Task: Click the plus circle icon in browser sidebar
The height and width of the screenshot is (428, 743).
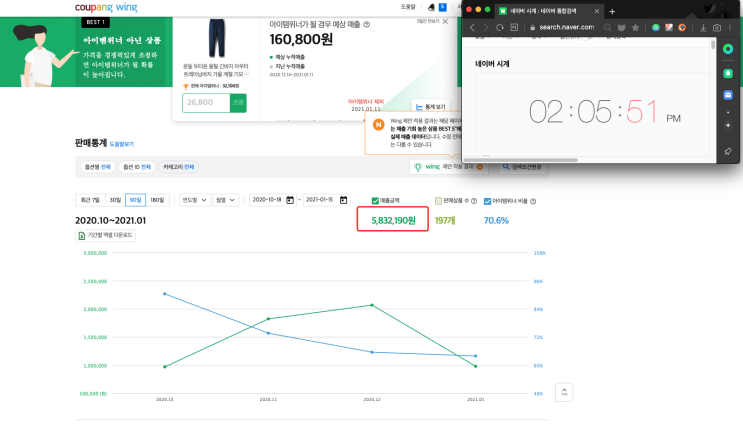Action: (x=728, y=126)
